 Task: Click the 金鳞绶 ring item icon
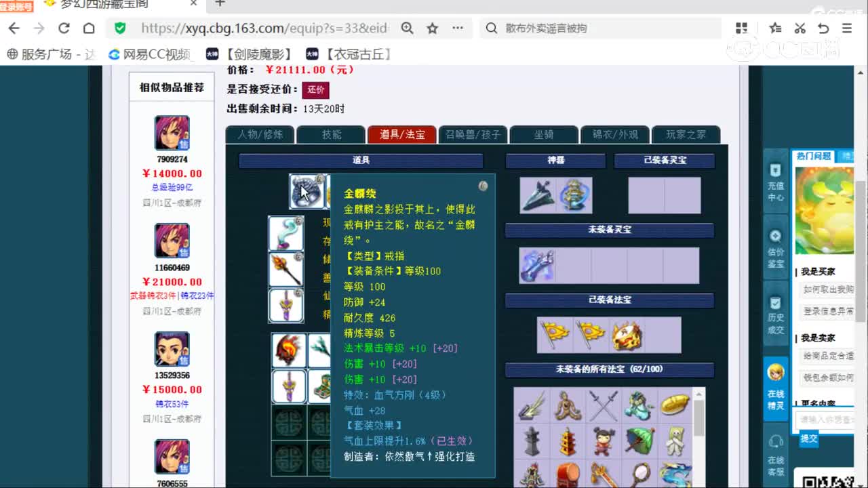pos(307,191)
